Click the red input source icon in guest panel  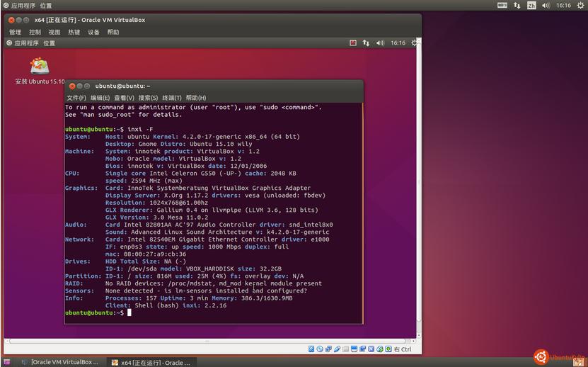(x=353, y=43)
